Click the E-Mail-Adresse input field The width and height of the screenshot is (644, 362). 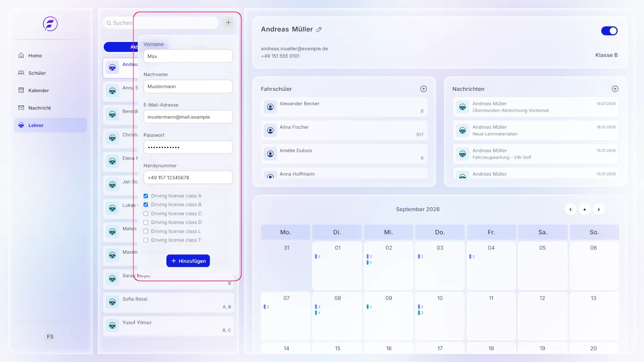pyautogui.click(x=188, y=117)
